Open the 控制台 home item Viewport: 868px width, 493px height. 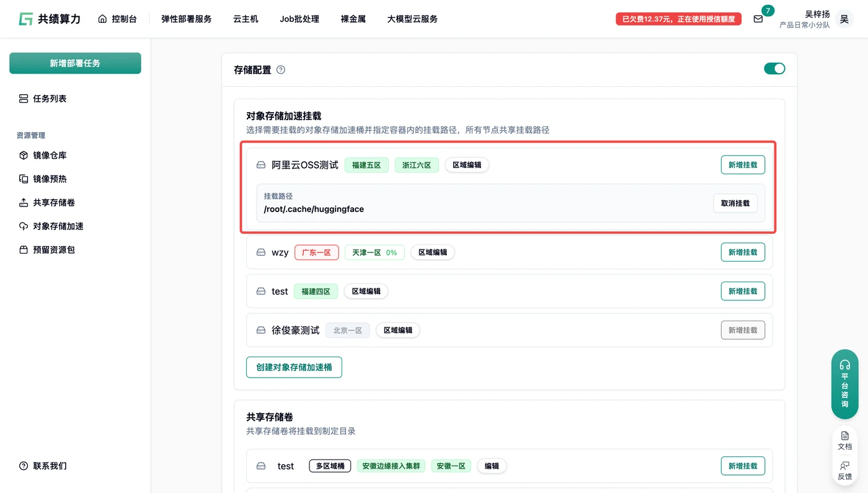point(117,19)
